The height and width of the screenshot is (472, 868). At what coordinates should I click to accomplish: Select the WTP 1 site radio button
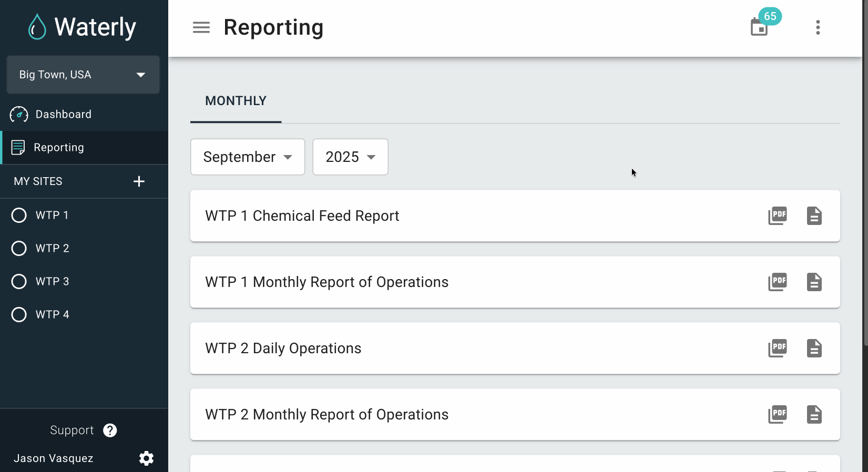(19, 216)
